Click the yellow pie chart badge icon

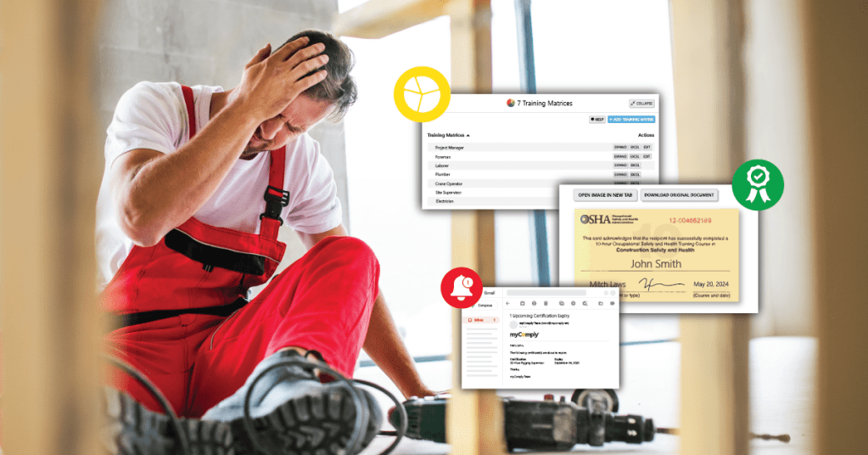point(421,94)
